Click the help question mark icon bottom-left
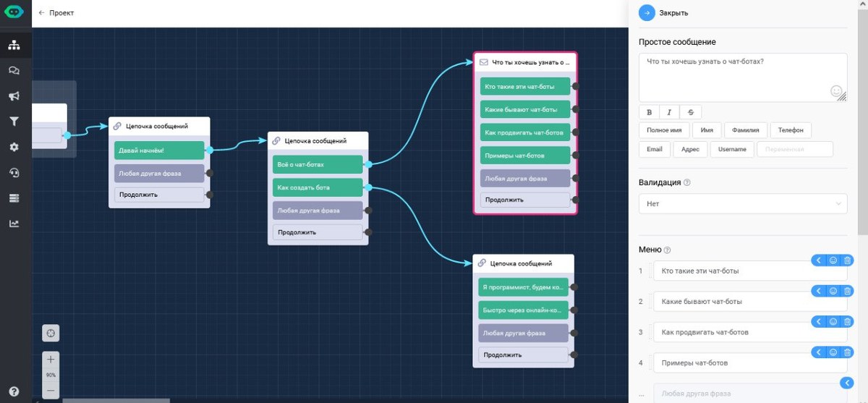The height and width of the screenshot is (403, 868). click(x=14, y=391)
